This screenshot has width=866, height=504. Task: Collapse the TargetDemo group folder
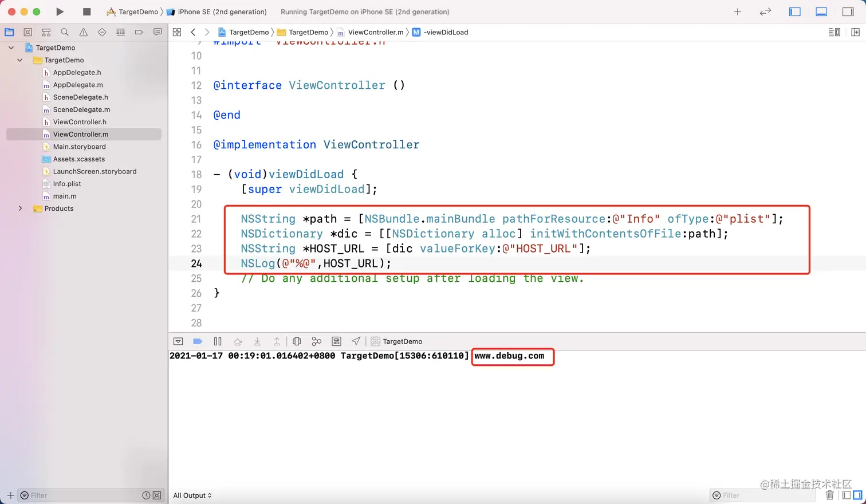pyautogui.click(x=20, y=60)
